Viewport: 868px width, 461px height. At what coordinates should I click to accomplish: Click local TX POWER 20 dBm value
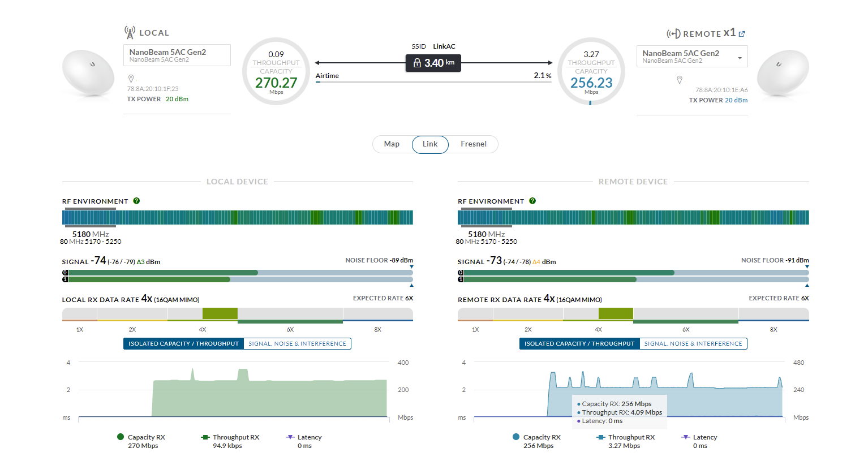point(177,99)
